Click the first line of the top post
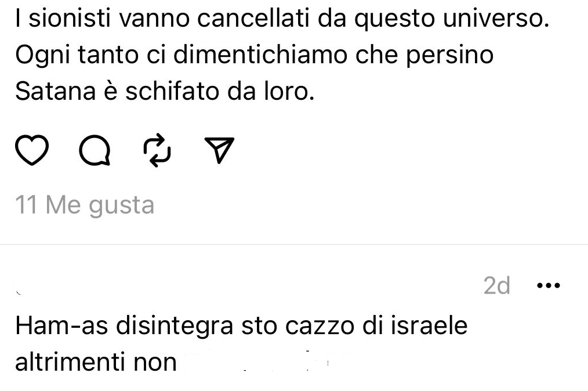The image size is (588, 391). coord(281,21)
